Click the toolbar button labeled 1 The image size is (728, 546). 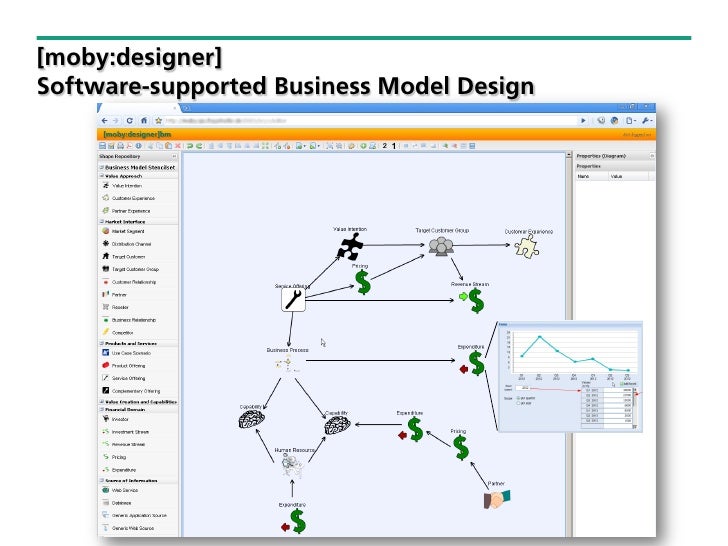click(x=394, y=146)
